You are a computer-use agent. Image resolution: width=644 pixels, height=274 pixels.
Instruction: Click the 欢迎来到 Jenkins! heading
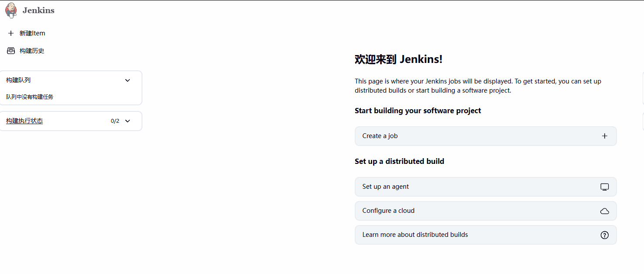(x=398, y=59)
